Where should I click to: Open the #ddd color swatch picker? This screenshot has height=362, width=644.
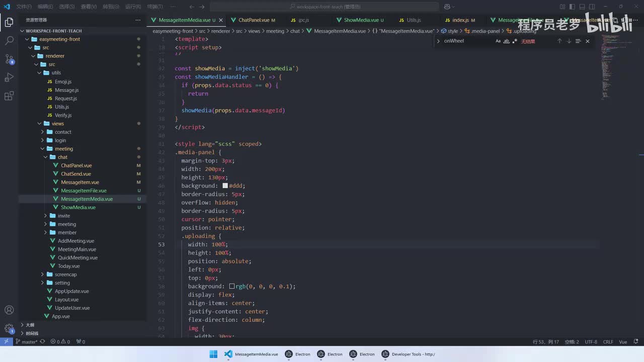pyautogui.click(x=225, y=186)
